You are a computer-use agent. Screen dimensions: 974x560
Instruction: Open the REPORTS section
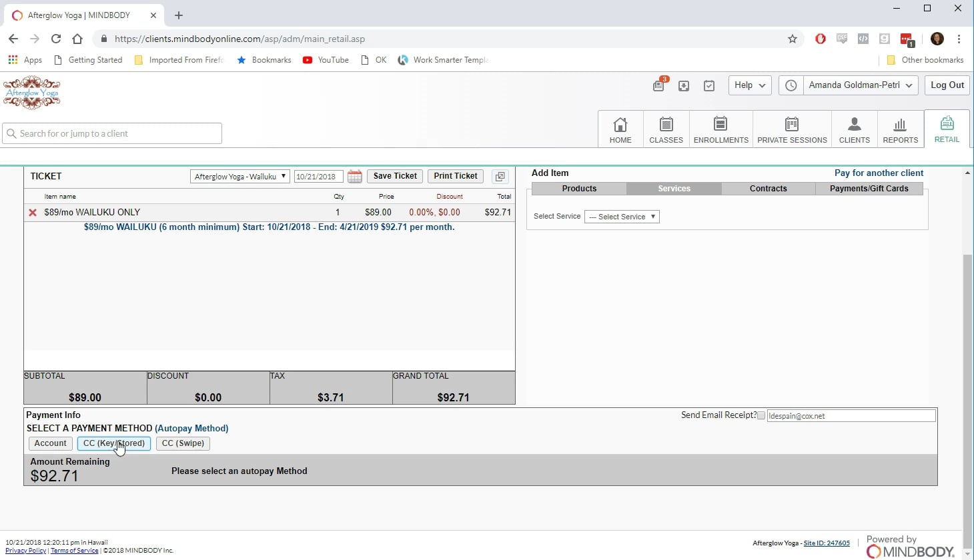[x=900, y=129]
